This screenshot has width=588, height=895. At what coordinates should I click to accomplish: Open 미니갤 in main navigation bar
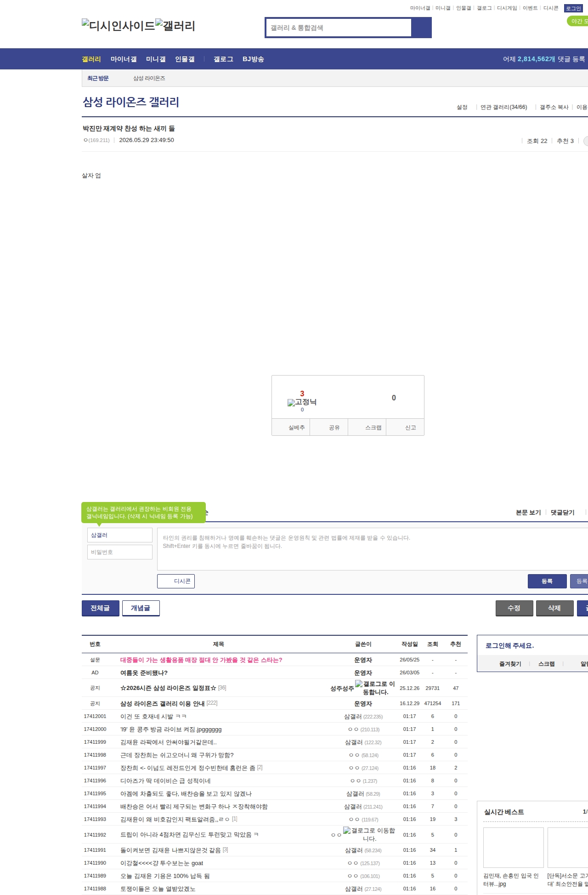[156, 59]
